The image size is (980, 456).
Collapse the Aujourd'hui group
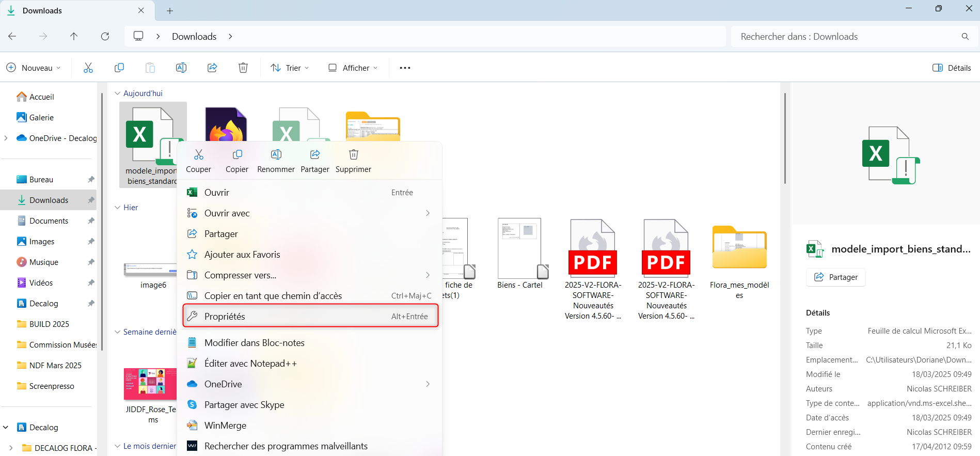(x=118, y=93)
